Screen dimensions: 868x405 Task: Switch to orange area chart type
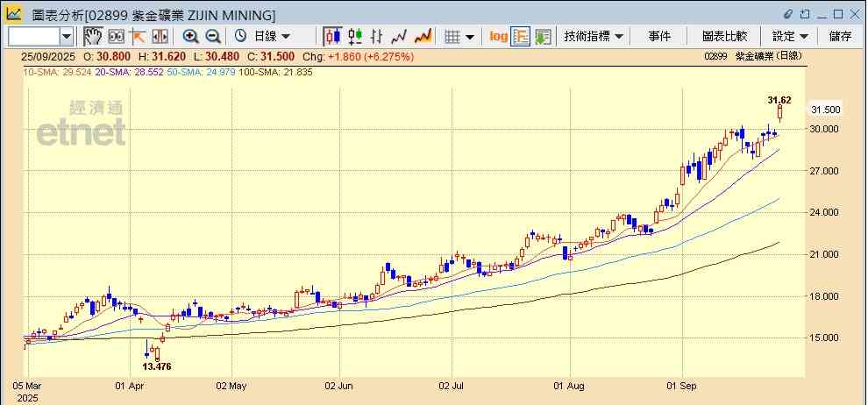[x=423, y=37]
